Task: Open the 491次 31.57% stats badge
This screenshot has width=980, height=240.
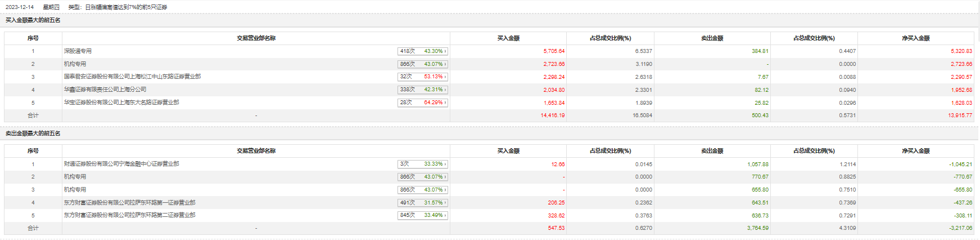Action: coord(423,203)
